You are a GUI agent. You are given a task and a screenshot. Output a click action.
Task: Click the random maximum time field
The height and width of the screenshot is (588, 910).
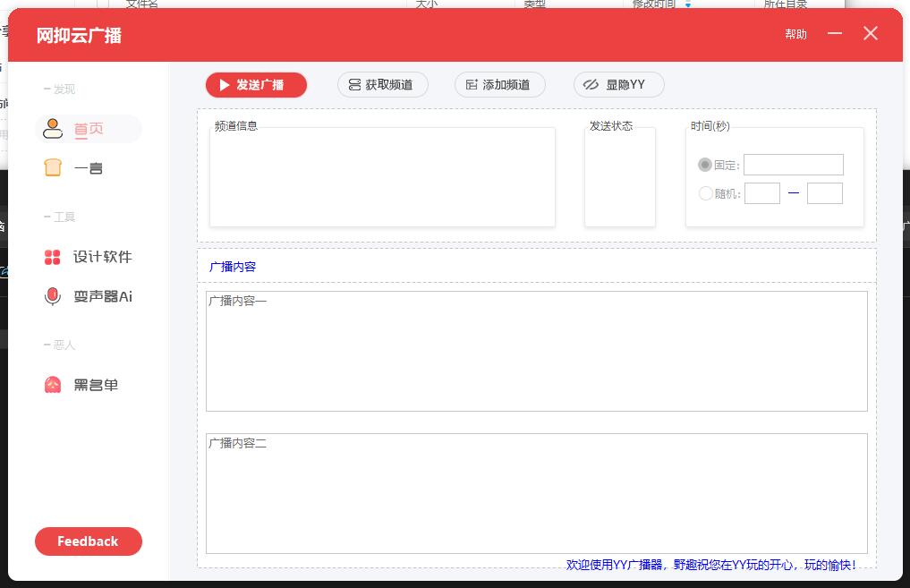[x=825, y=193]
